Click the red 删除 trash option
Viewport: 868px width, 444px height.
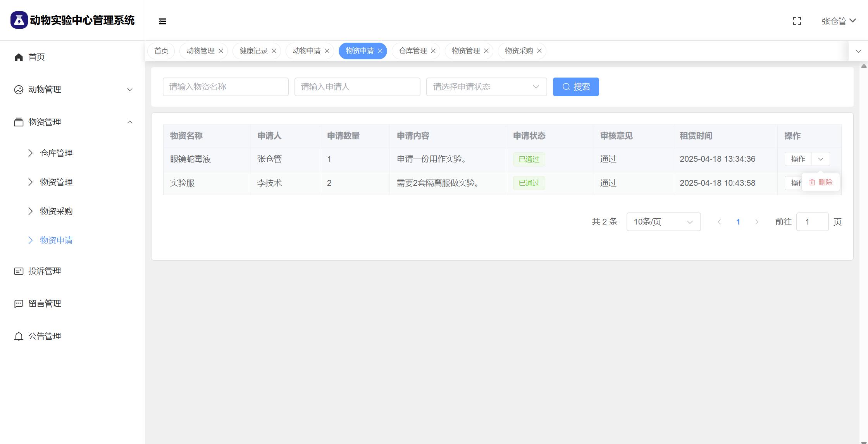(x=821, y=182)
